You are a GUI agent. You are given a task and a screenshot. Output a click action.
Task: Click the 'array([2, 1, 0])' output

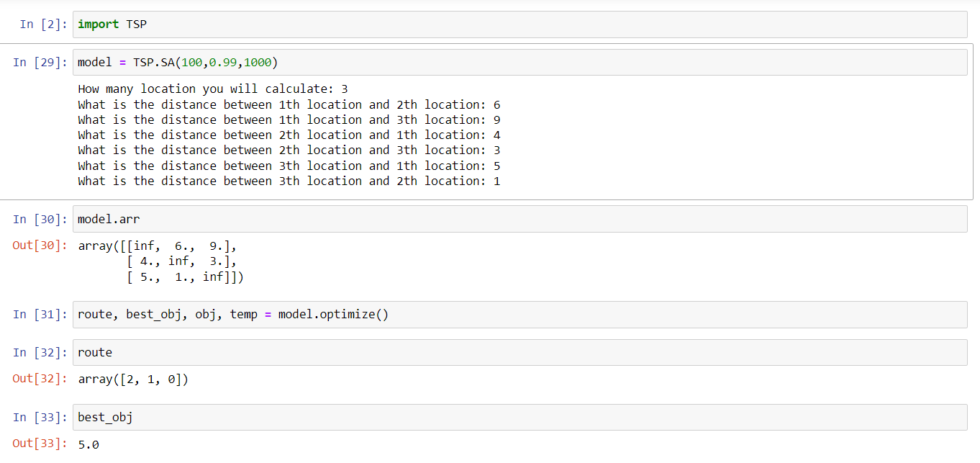coord(133,379)
